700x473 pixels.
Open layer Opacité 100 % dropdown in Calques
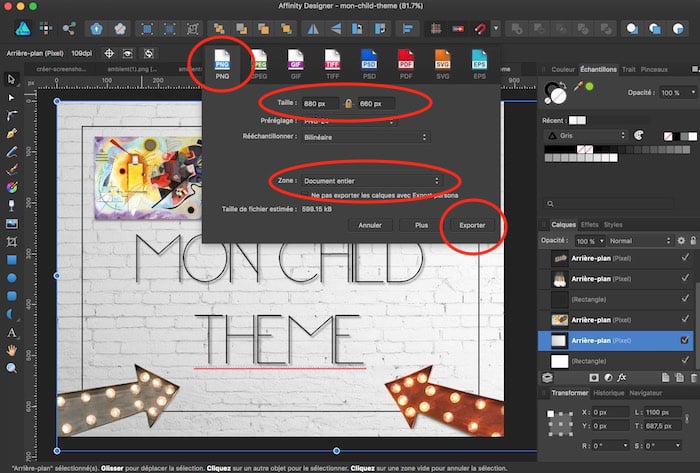tap(589, 241)
